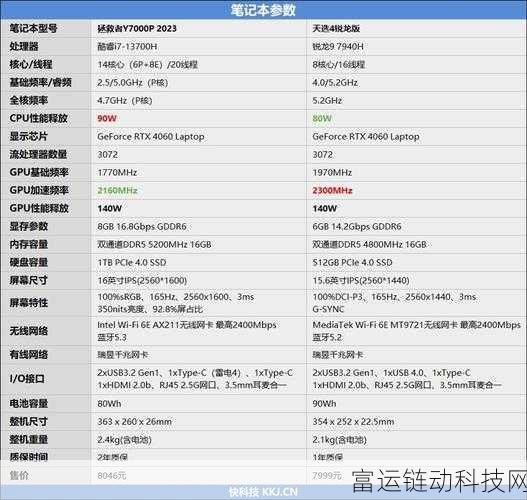The height and width of the screenshot is (500, 527).
Task: Click the 酷睿i7-13700H processor cell
Action: click(127, 46)
